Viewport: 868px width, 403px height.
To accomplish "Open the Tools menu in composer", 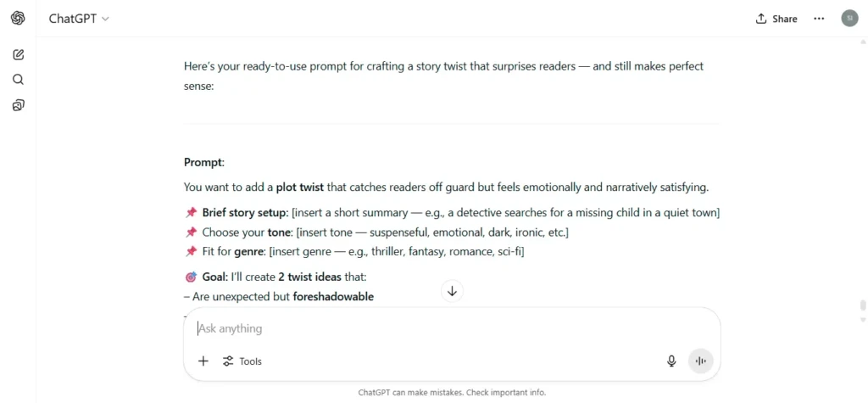I will (242, 361).
